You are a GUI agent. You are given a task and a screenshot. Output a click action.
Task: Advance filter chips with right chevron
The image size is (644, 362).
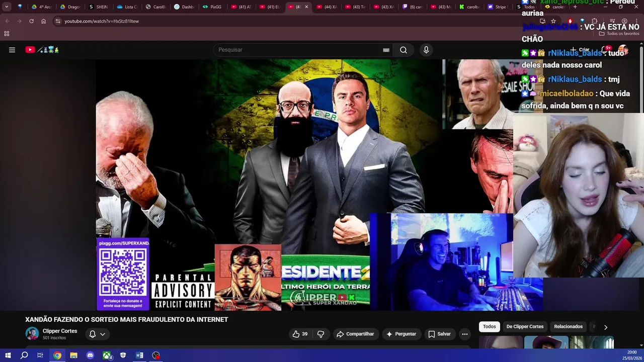pyautogui.click(x=606, y=327)
